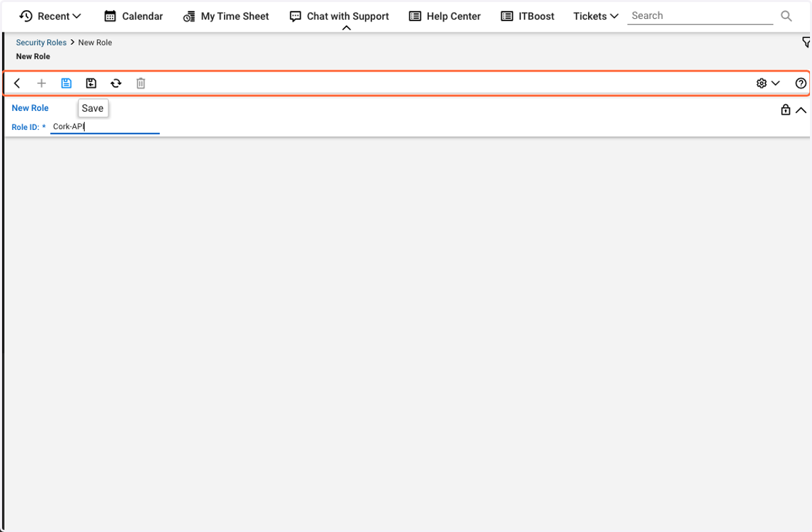The image size is (812, 532).
Task: Click the Delete trash icon
Action: (x=141, y=83)
